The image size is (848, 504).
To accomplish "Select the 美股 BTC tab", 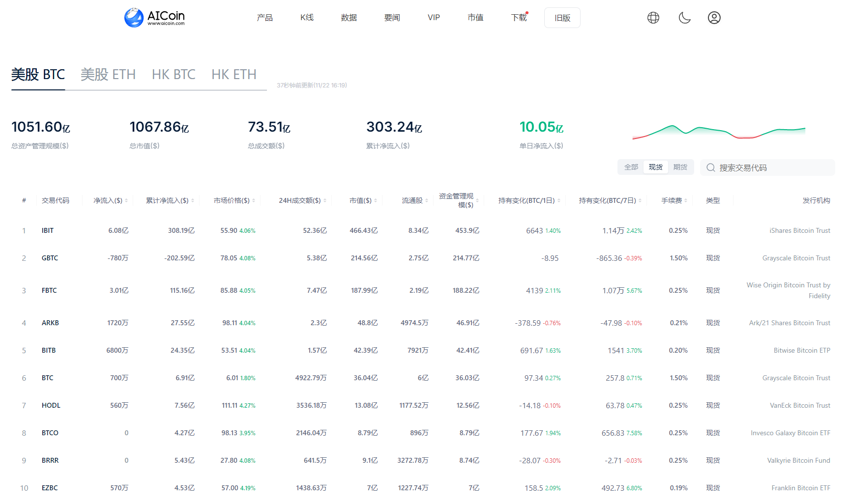I will click(38, 75).
